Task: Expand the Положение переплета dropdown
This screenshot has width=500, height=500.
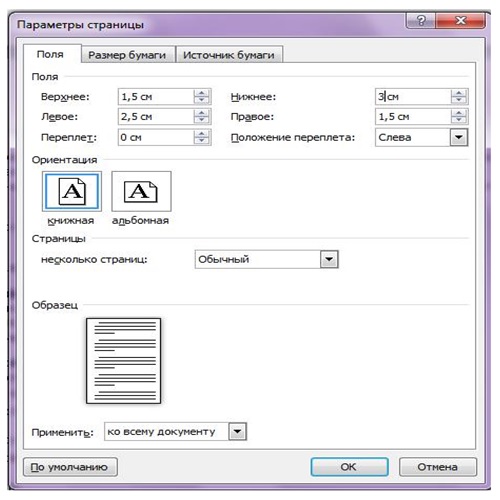Action: tap(459, 137)
